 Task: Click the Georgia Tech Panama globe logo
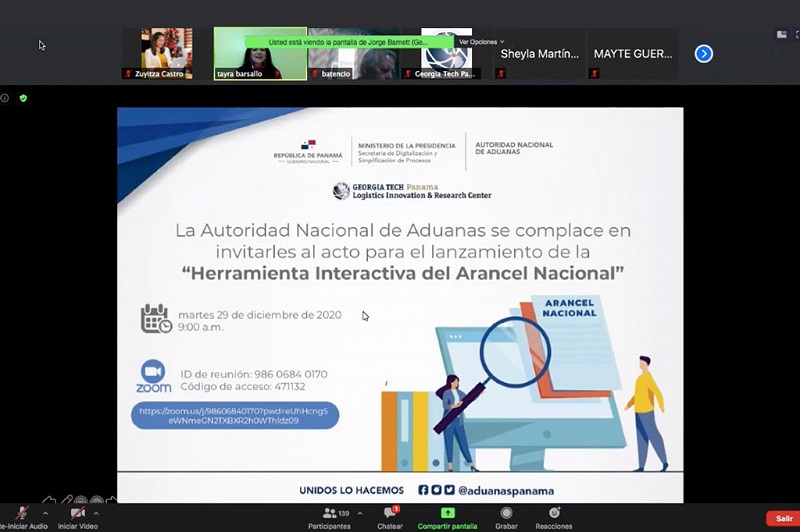(x=341, y=191)
